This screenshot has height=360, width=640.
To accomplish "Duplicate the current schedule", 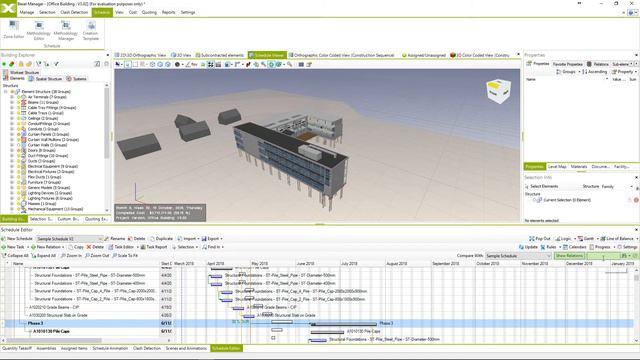I will click(161, 238).
